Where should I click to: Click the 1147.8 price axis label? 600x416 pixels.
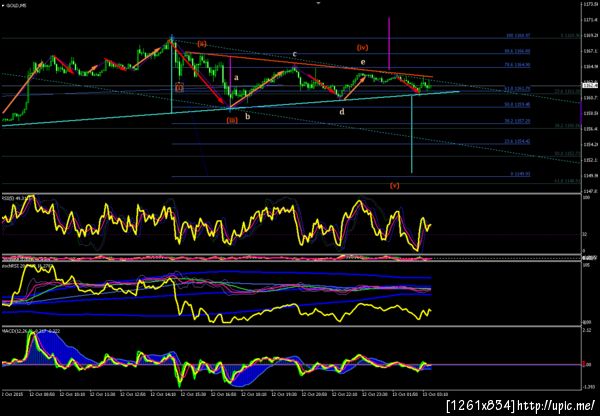[x=588, y=190]
